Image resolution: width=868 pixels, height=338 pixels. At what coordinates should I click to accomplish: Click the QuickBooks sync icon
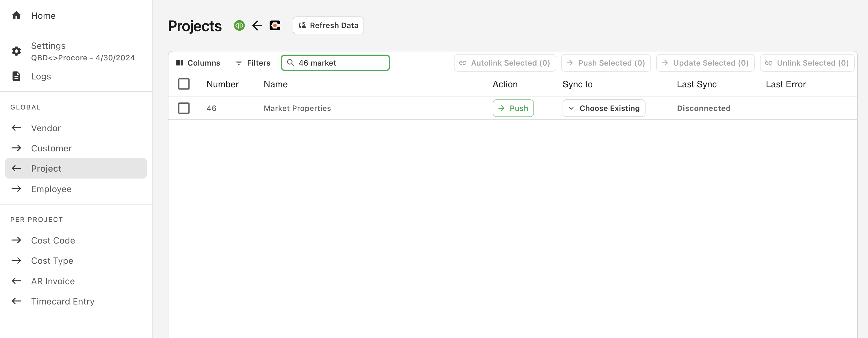(239, 25)
